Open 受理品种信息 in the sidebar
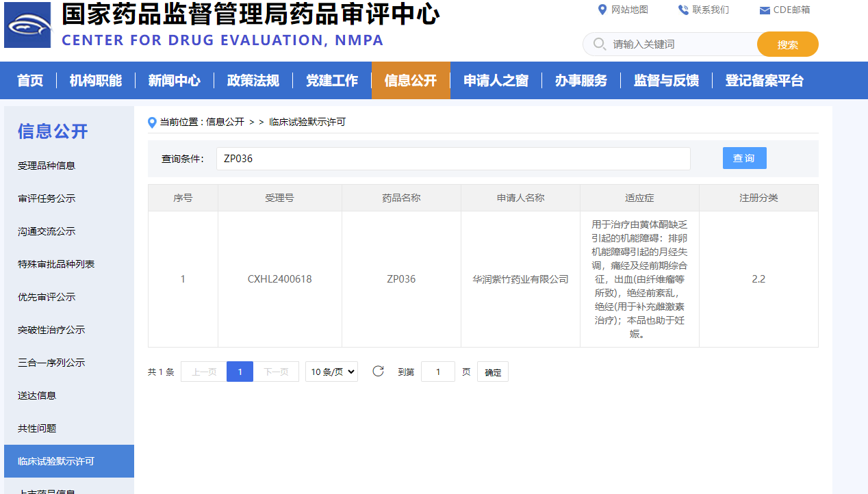Viewport: 868px width, 494px height. click(47, 166)
